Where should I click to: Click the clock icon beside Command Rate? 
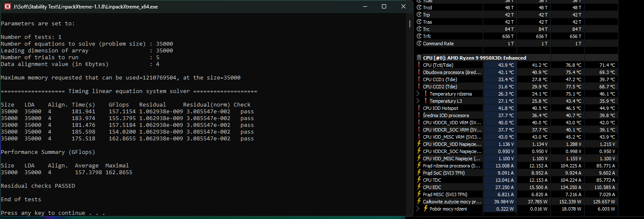pyautogui.click(x=419, y=44)
